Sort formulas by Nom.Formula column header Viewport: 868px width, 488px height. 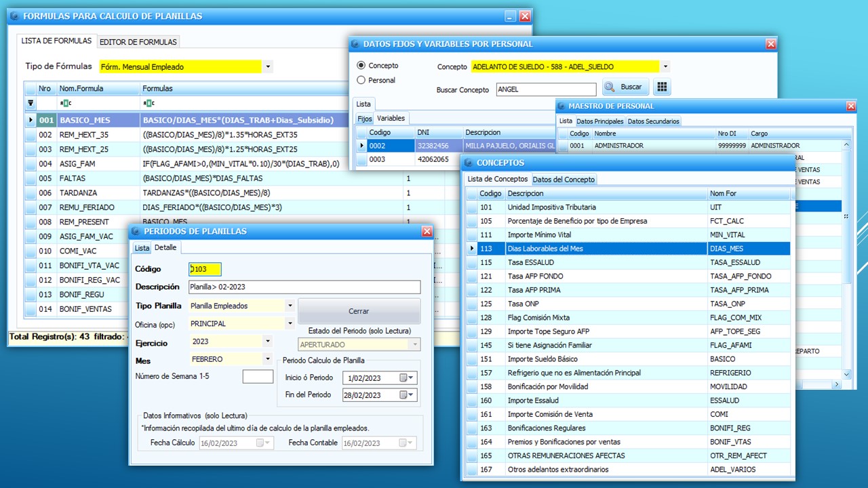tap(98, 89)
